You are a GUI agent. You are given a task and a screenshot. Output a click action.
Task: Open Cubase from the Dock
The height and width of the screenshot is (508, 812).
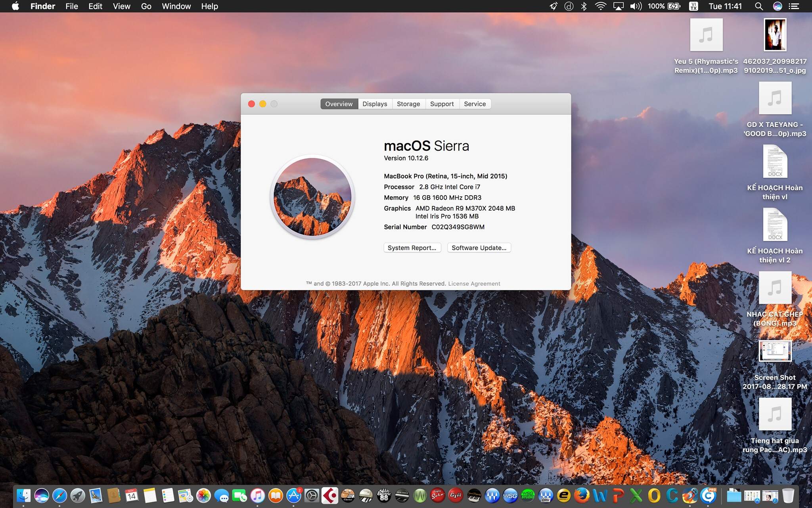(x=329, y=495)
